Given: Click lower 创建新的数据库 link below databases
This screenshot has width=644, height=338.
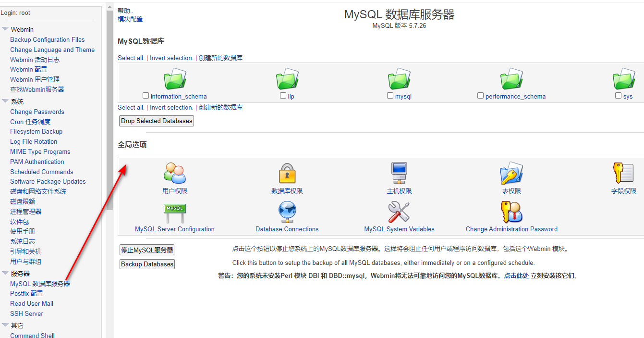Looking at the screenshot, I should (220, 107).
